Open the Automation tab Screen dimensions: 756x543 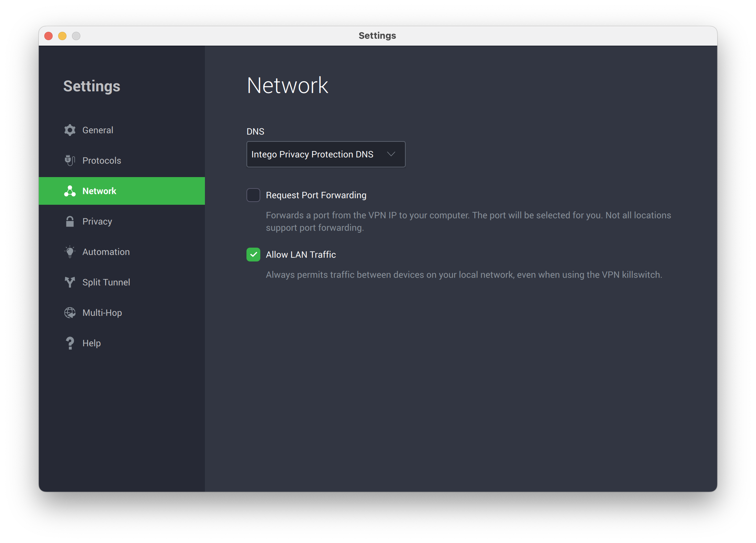coord(122,252)
